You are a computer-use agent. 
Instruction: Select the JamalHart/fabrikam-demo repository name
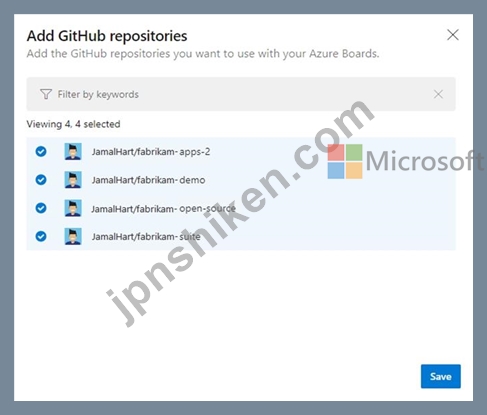(x=148, y=180)
